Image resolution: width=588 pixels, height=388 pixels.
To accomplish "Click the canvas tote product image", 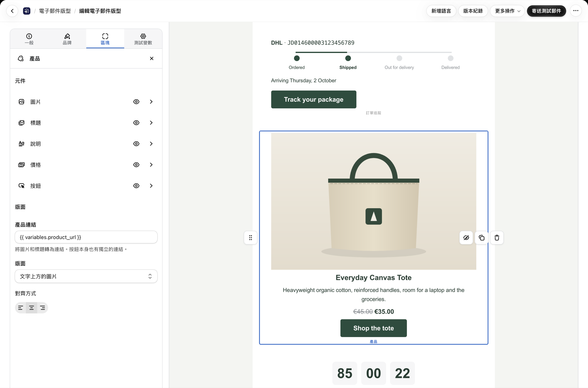I will [373, 201].
